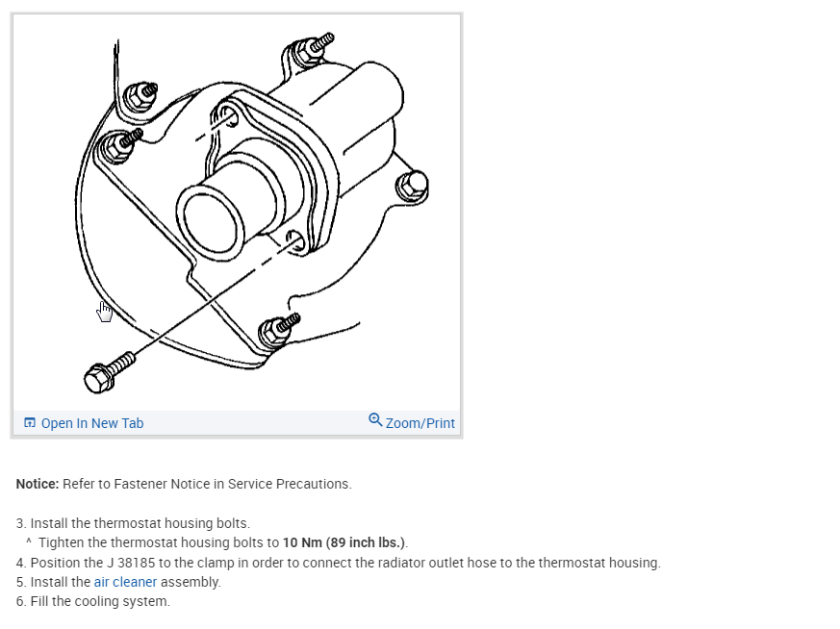840x629 pixels.
Task: Click step 6 Fill the cooling system
Action: coord(93,601)
